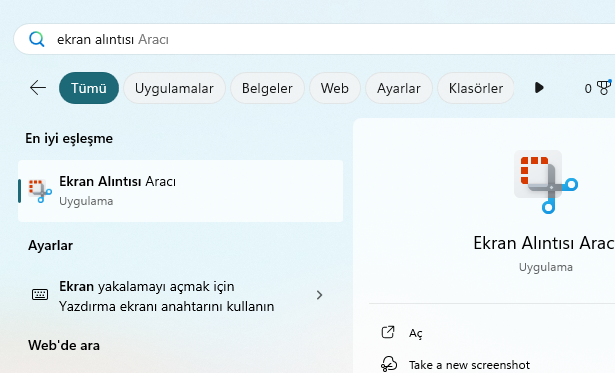The width and height of the screenshot is (615, 373).
Task: Open the Snipping Tool icon in best match
Action: coord(40,191)
